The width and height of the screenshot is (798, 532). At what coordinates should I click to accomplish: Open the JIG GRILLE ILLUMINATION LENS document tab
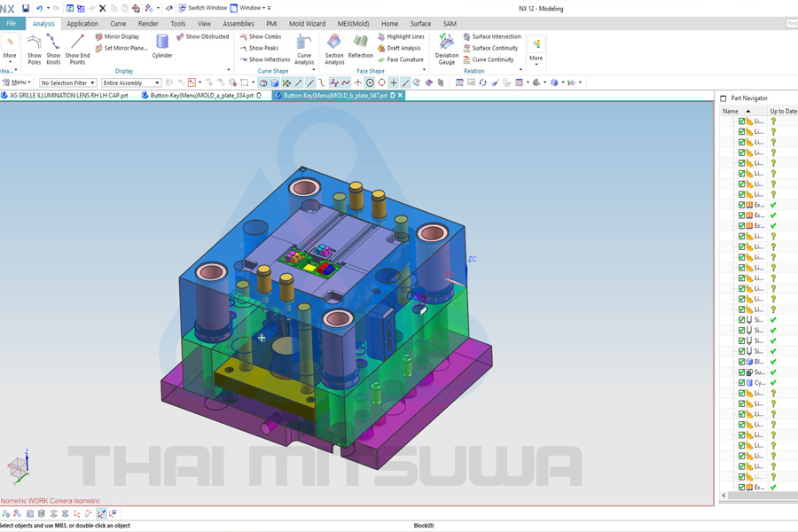tap(65, 95)
